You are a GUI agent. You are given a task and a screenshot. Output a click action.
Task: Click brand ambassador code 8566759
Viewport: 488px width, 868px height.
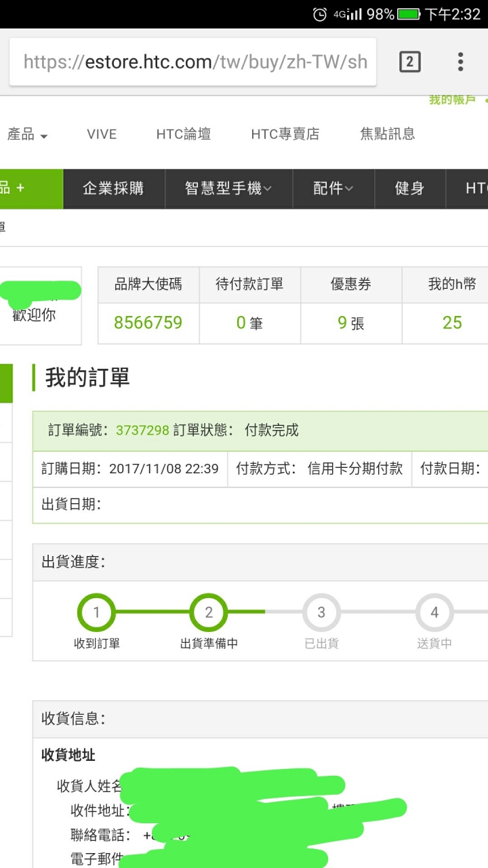[148, 323]
